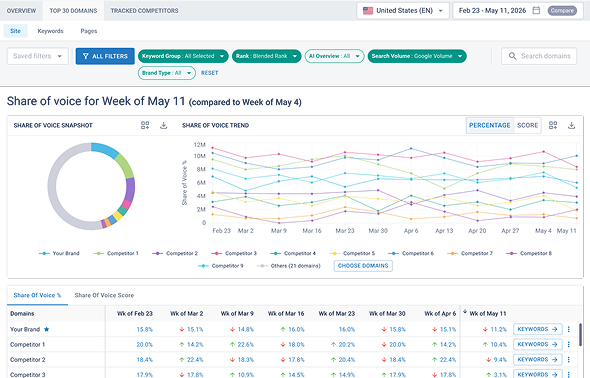Open the Saved filters dropdown
Image resolution: width=590 pixels, height=378 pixels.
[x=38, y=56]
